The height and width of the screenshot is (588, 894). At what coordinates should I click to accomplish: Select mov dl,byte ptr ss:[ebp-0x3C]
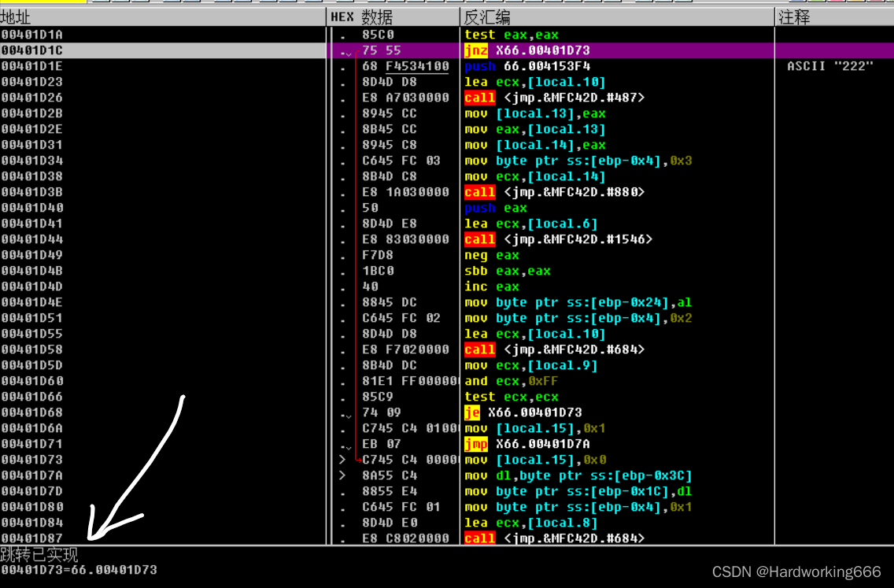[x=578, y=475]
